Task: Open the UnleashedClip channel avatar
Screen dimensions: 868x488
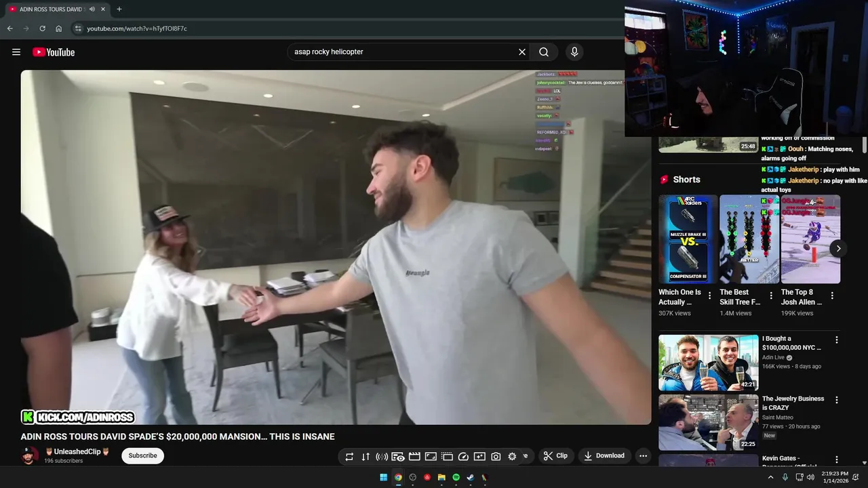Action: [29, 455]
